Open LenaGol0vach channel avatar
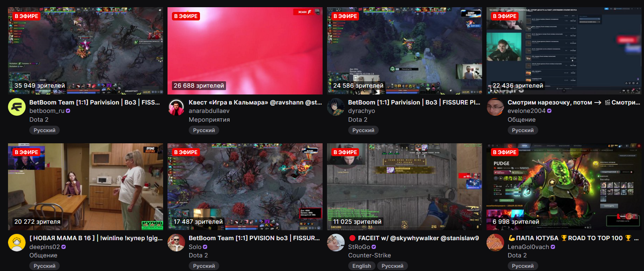Viewport: 644px width, 271px height. click(495, 243)
